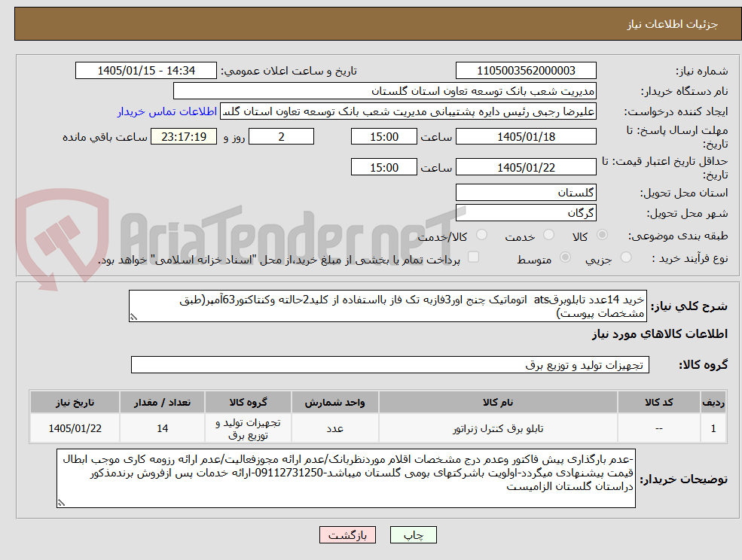Click the کد کالا column header
This screenshot has width=742, height=560.
(x=658, y=402)
